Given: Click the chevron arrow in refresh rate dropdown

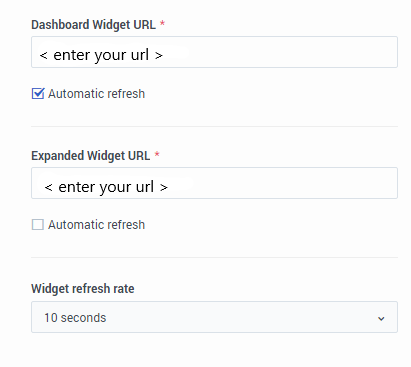Looking at the screenshot, I should pos(381,319).
